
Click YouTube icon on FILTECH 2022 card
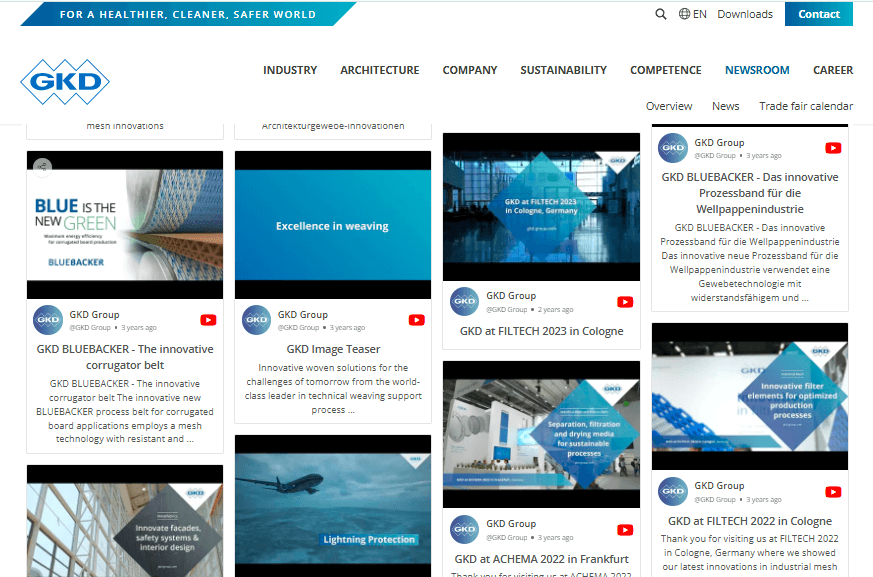click(x=833, y=492)
